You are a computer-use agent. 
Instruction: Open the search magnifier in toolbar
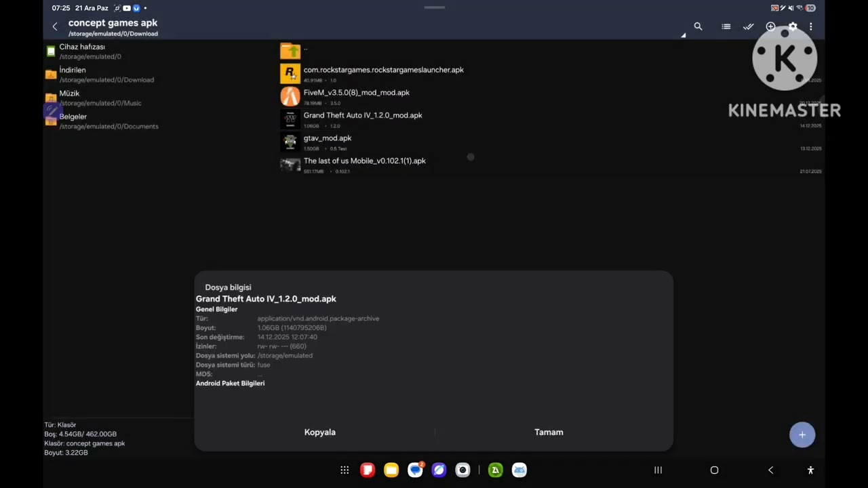(x=698, y=26)
